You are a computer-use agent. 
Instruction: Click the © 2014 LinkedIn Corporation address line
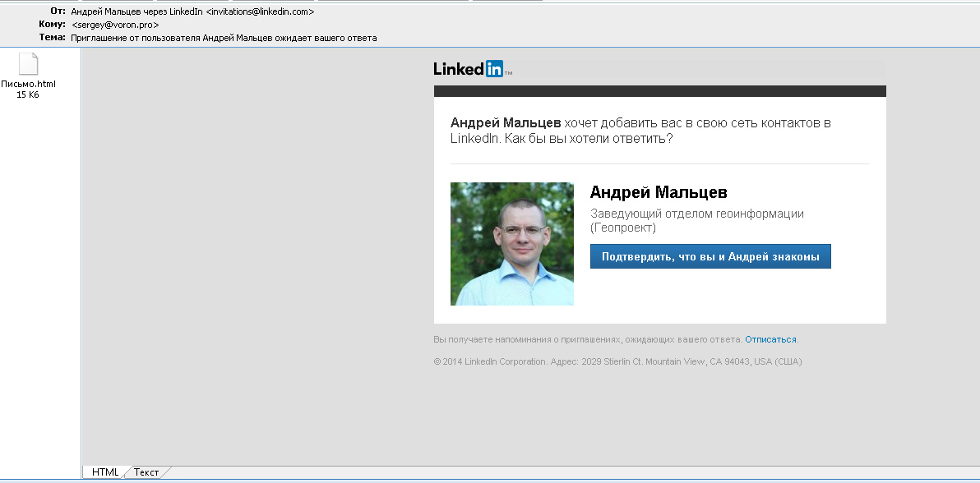617,361
